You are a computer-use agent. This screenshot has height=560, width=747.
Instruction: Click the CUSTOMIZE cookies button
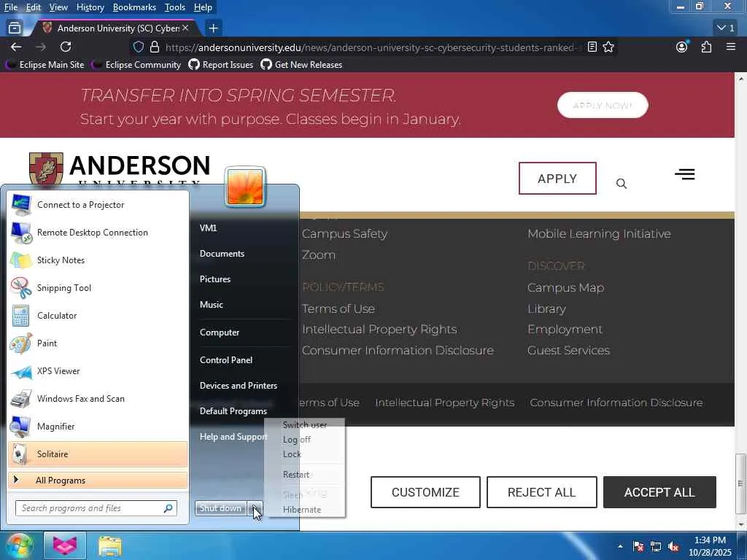425,492
